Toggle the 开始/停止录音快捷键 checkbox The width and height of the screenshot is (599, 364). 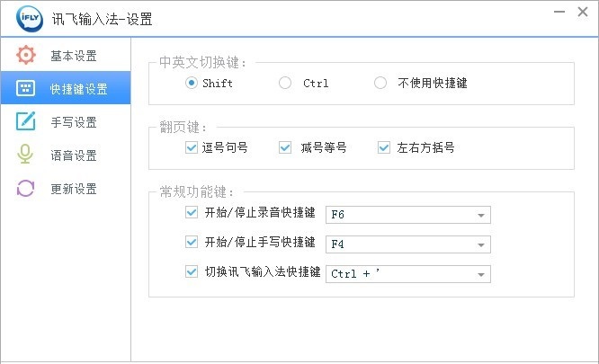click(191, 213)
